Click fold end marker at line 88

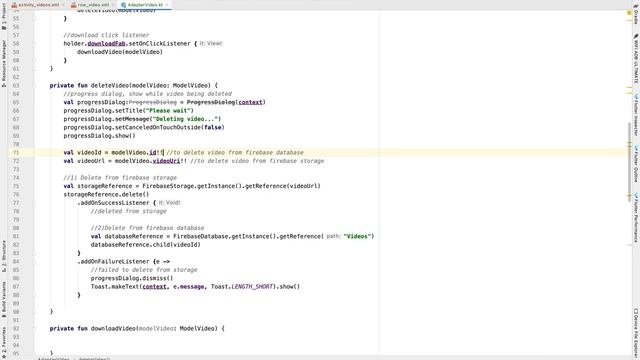34,295
